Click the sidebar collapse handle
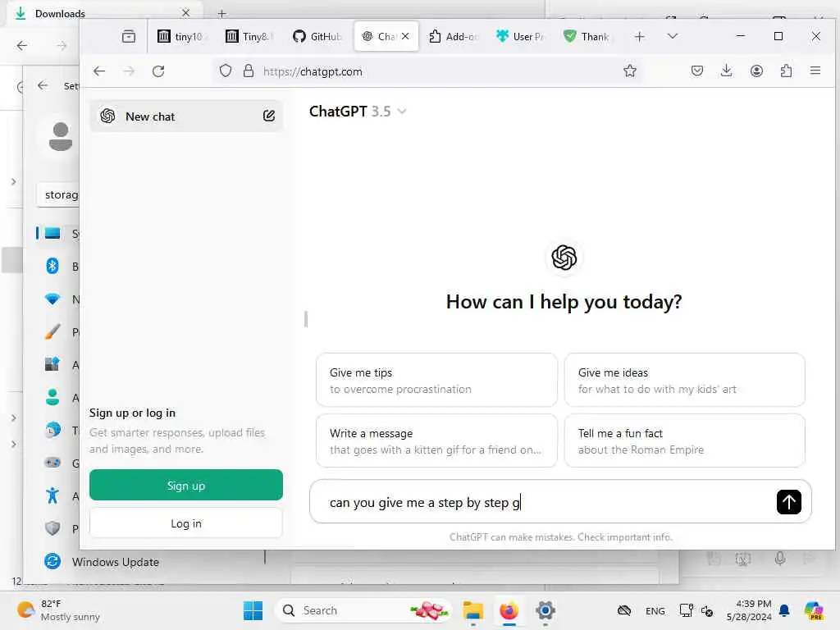The width and height of the screenshot is (840, 630). 306,319
